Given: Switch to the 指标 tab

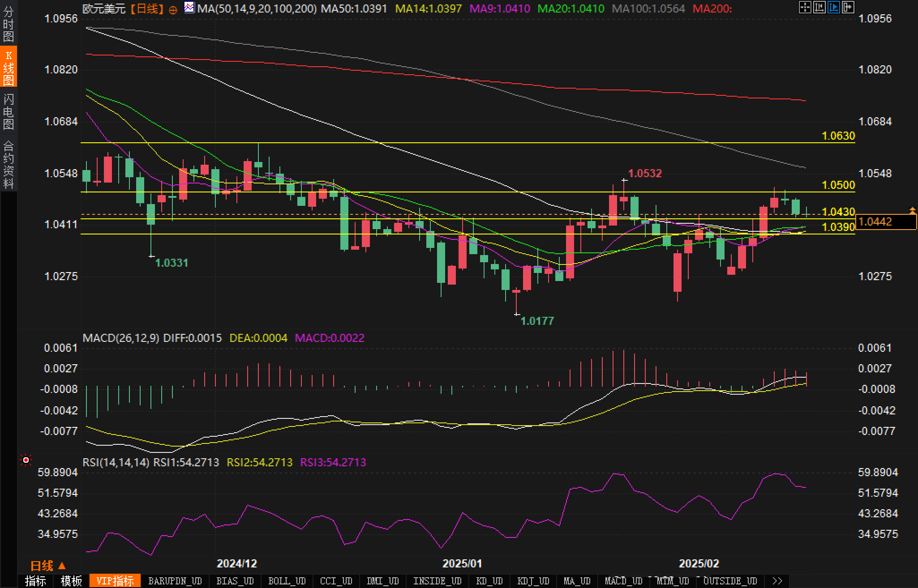Looking at the screenshot, I should pyautogui.click(x=35, y=581).
